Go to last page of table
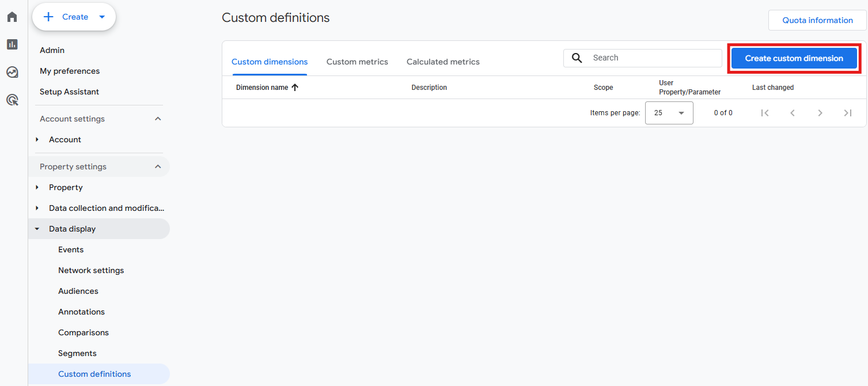This screenshot has height=386, width=868. point(848,113)
